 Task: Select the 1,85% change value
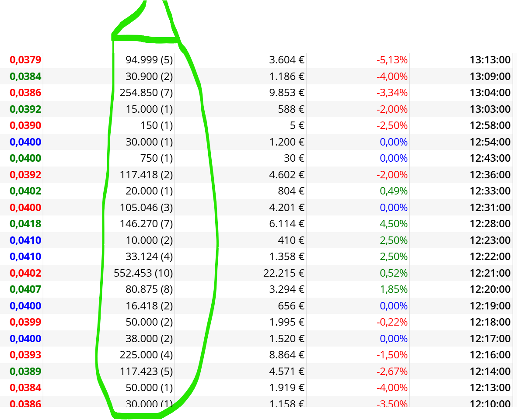coord(394,290)
